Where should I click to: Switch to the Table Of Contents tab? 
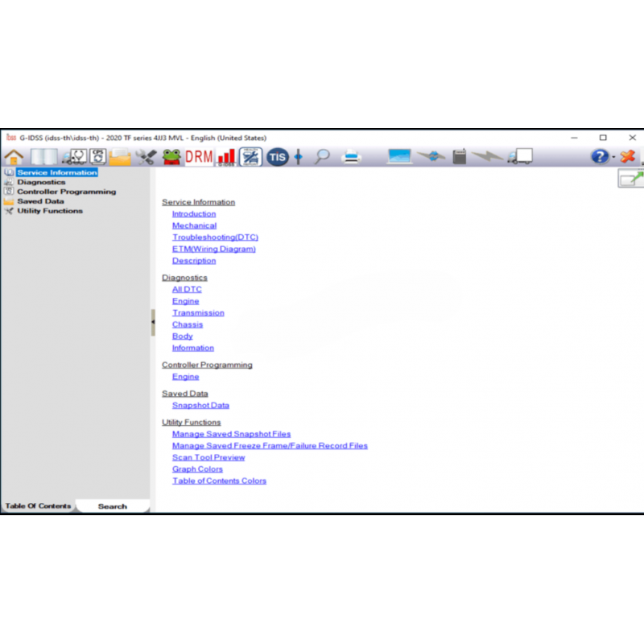(38, 506)
